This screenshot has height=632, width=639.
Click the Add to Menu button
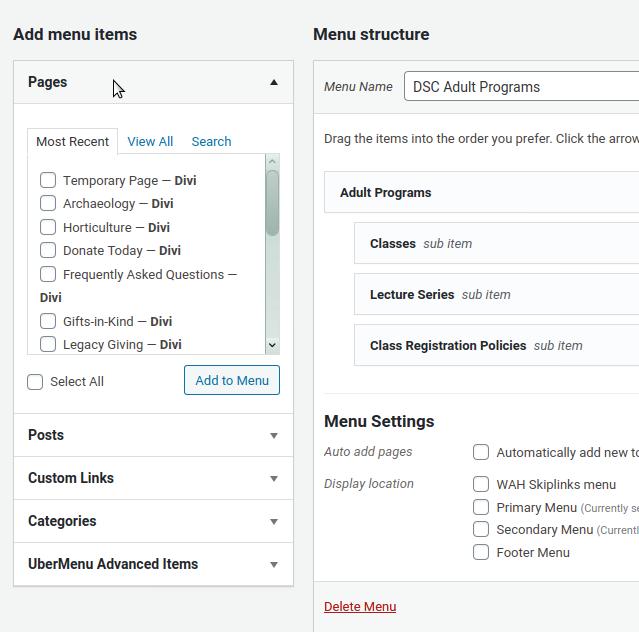pyautogui.click(x=232, y=380)
